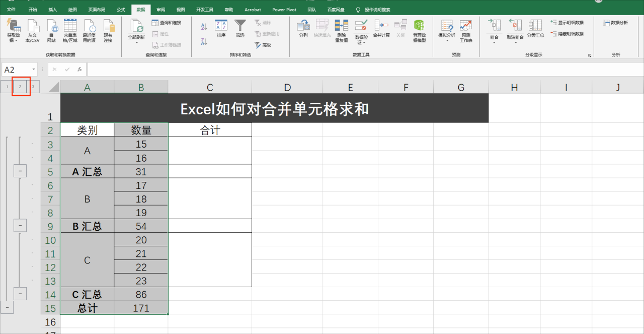Select the cell containing 171
The height and width of the screenshot is (334, 644).
coord(141,308)
